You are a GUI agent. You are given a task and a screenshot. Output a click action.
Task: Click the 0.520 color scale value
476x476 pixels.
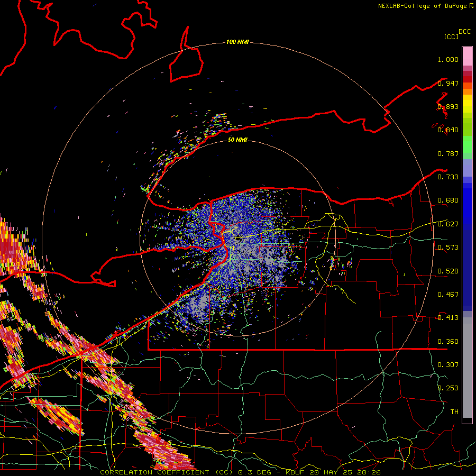pos(448,271)
